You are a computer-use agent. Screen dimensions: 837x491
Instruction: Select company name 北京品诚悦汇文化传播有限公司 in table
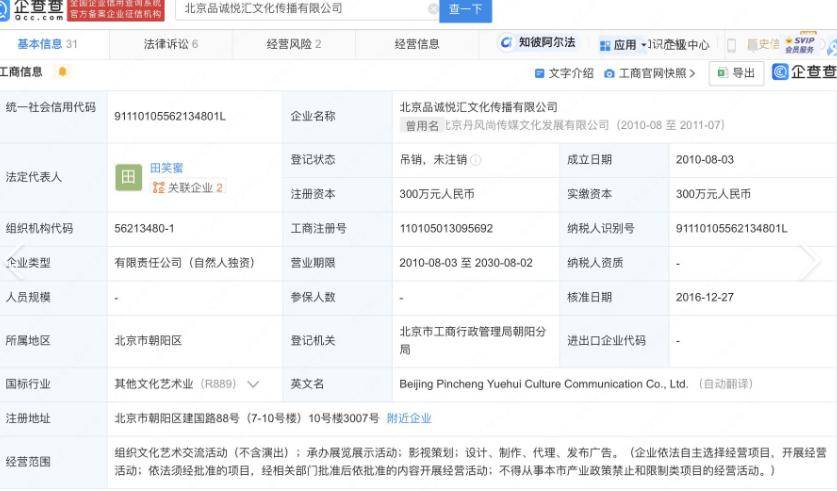pos(479,107)
